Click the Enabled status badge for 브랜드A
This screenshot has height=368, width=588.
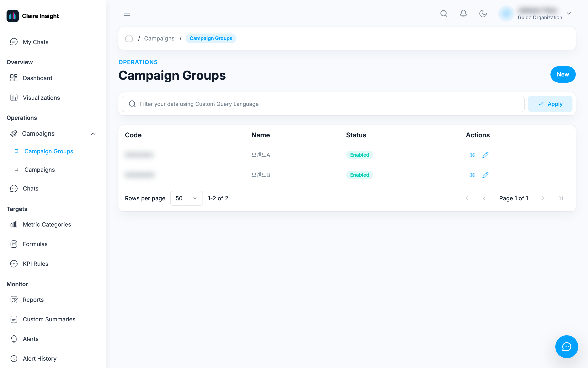coord(359,155)
